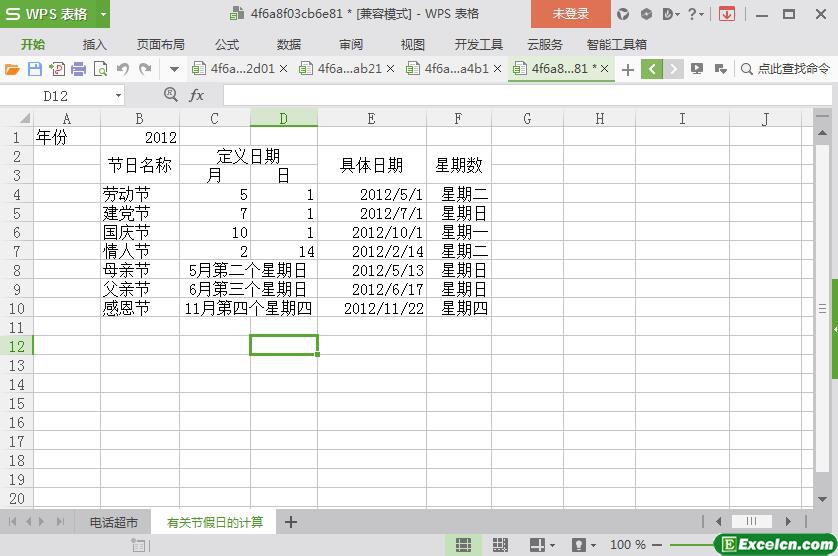This screenshot has height=556, width=838.
Task: Click the 未登录 login button
Action: click(x=571, y=14)
